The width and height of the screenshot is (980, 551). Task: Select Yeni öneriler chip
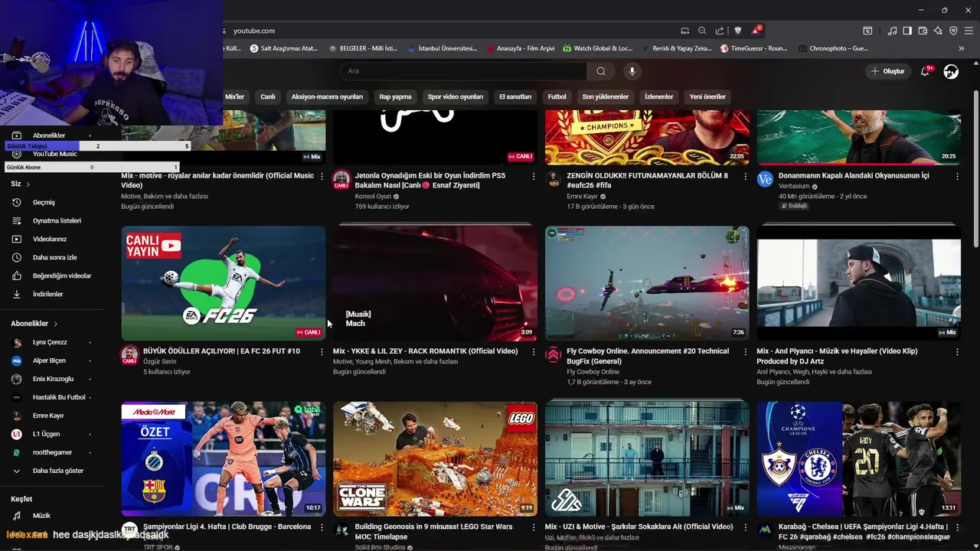707,97
